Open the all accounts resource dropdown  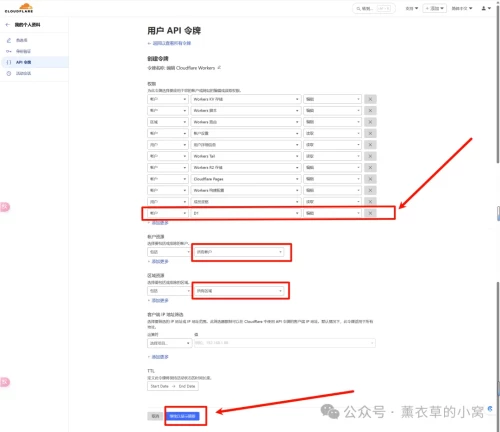click(x=239, y=252)
